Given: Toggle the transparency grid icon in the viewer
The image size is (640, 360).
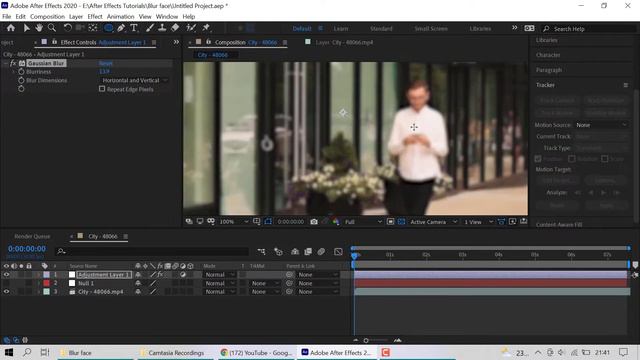Looking at the screenshot, I should [402, 222].
